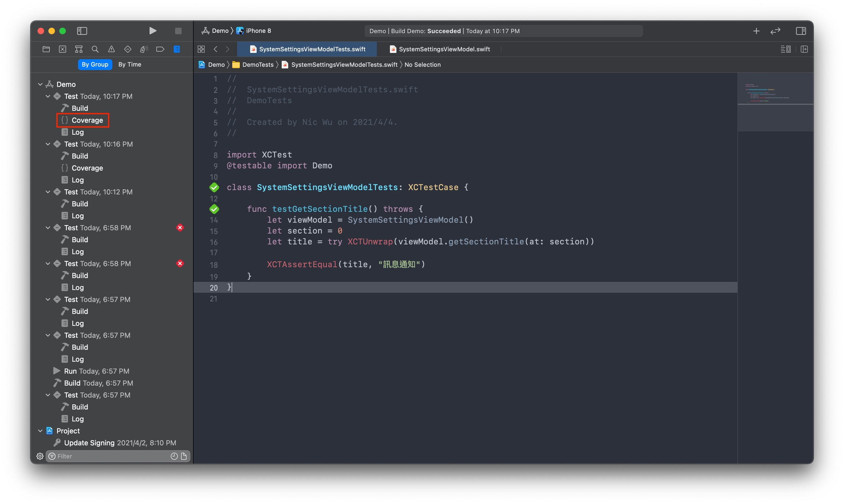Open the Project navigator folder icon
The height and width of the screenshot is (504, 844).
pos(46,49)
